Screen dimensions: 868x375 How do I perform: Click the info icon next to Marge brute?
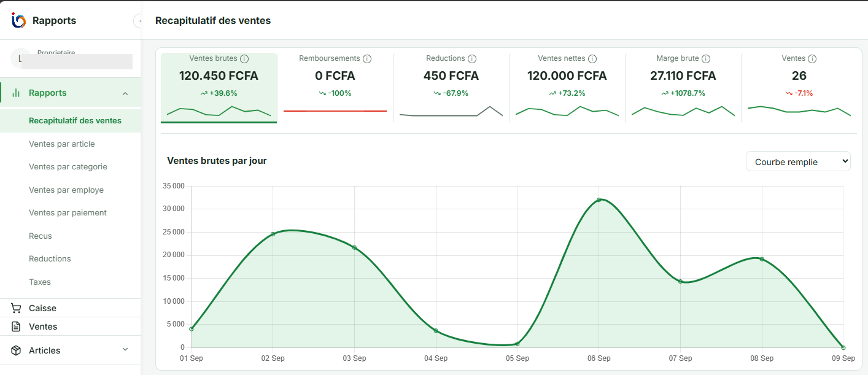point(706,59)
